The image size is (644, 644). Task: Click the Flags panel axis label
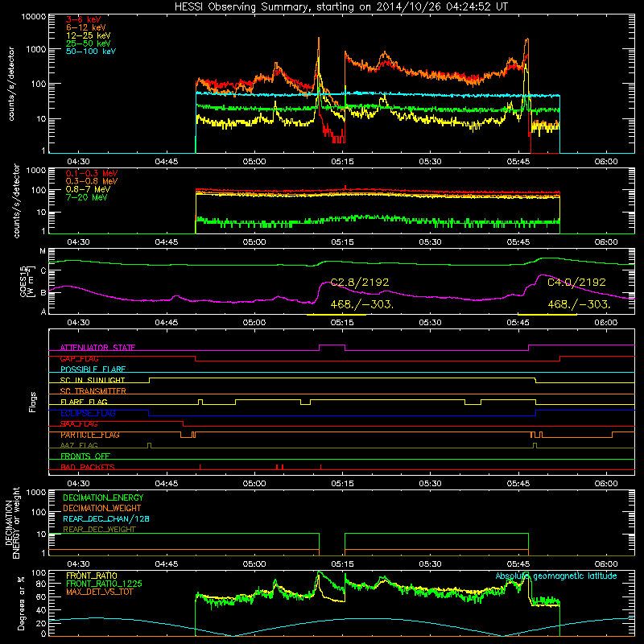click(x=33, y=402)
